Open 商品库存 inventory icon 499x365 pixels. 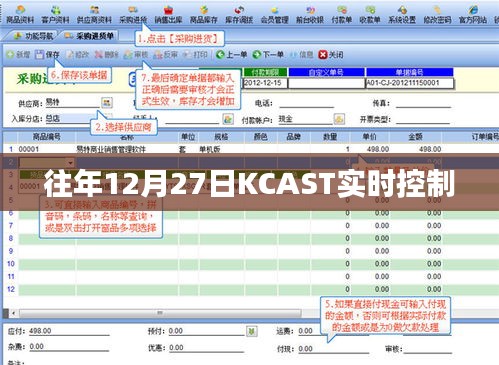[204, 14]
